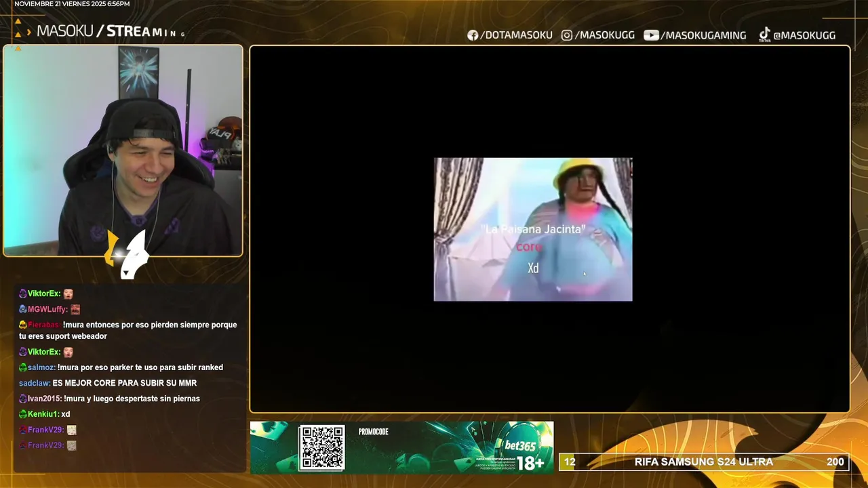Click the date 'NOVIEMBRE 21 VIERNES 2025 6:56PM'
This screenshot has height=488, width=868.
pos(72,4)
